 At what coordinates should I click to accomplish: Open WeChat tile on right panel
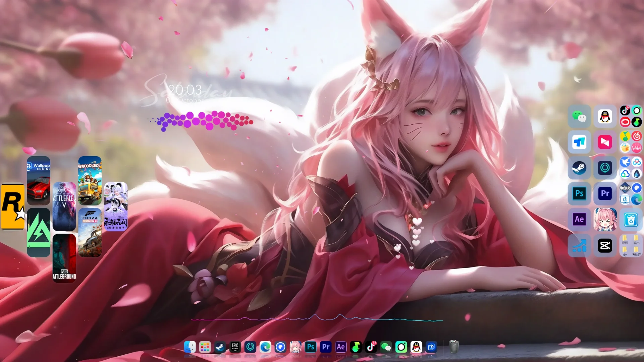coord(579,116)
